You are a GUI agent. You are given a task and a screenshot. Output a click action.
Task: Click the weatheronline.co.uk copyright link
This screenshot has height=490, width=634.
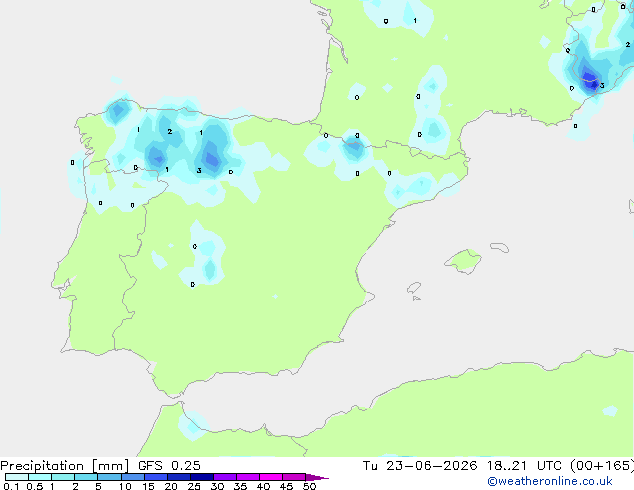(x=550, y=481)
